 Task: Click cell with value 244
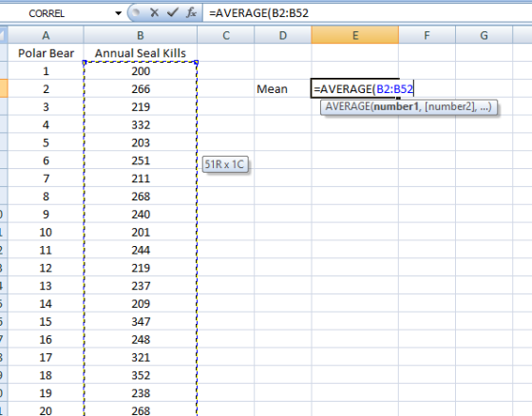coord(141,250)
